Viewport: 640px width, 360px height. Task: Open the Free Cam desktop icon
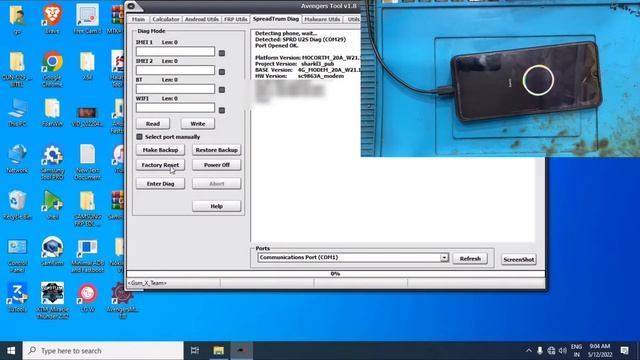pyautogui.click(x=87, y=18)
